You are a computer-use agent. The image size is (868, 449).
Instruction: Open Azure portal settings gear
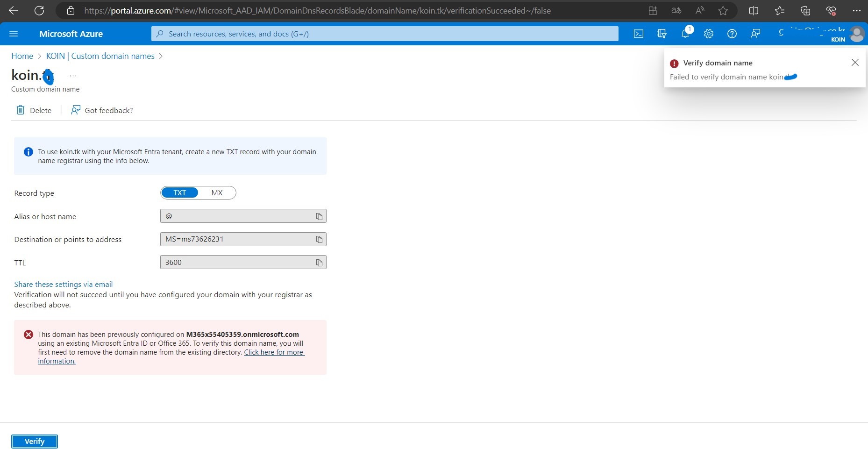[709, 34]
